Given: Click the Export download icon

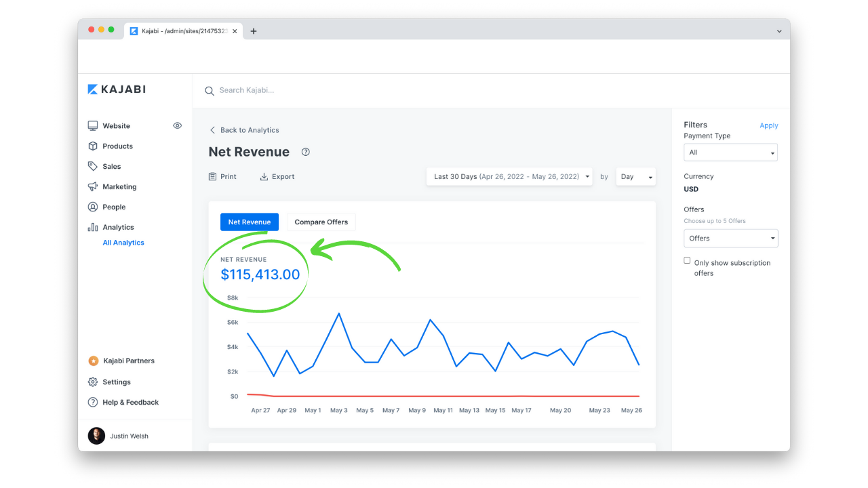Looking at the screenshot, I should tap(264, 177).
